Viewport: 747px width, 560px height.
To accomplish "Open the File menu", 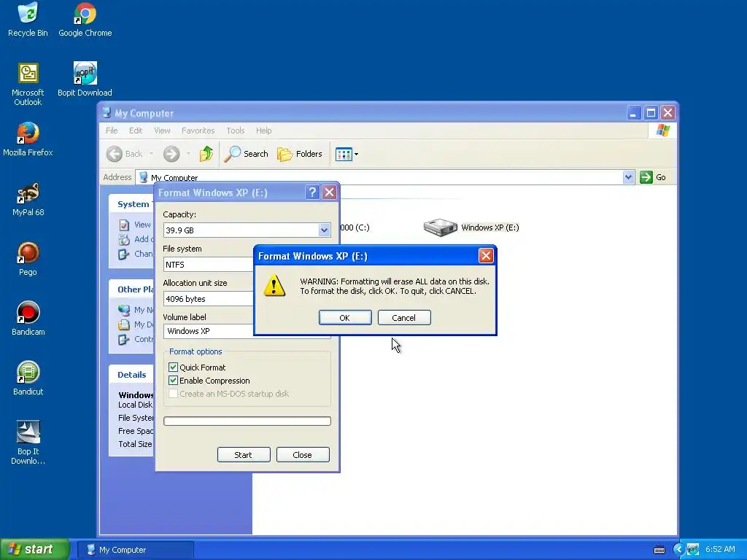I will coord(112,131).
